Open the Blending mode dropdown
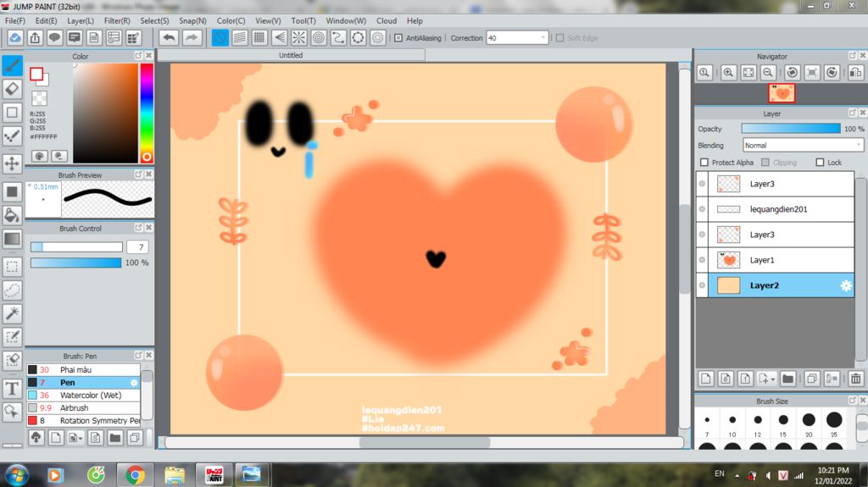The height and width of the screenshot is (487, 868). click(803, 145)
